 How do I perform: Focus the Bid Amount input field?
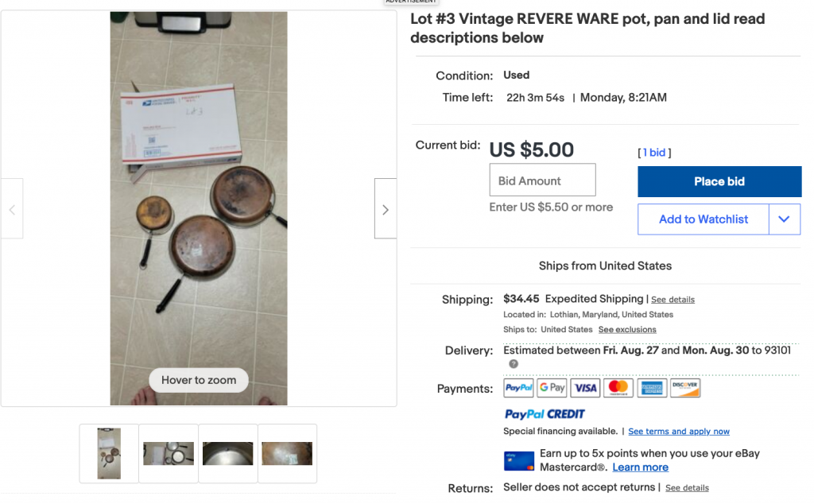542,180
